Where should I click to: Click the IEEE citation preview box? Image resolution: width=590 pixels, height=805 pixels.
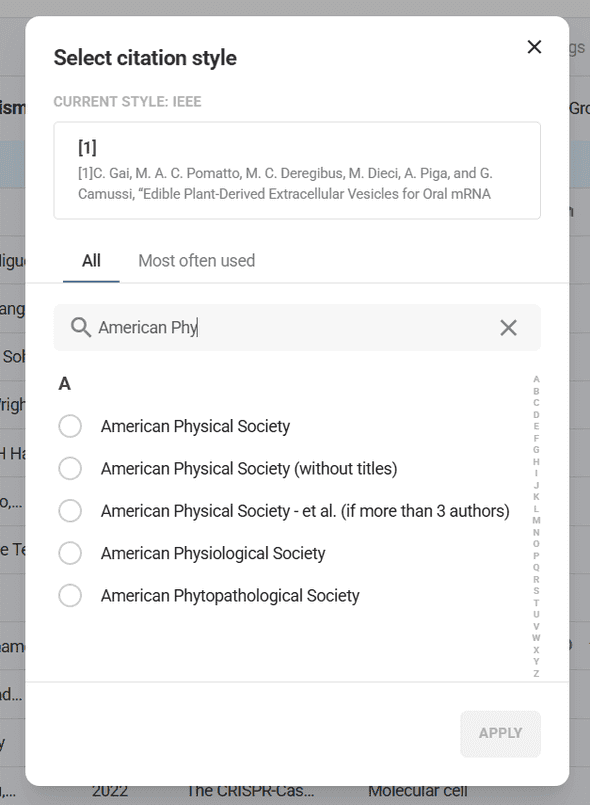pos(295,170)
